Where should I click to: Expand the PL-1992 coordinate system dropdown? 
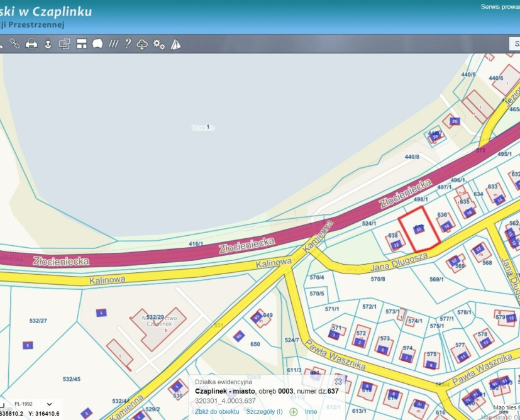click(48, 404)
